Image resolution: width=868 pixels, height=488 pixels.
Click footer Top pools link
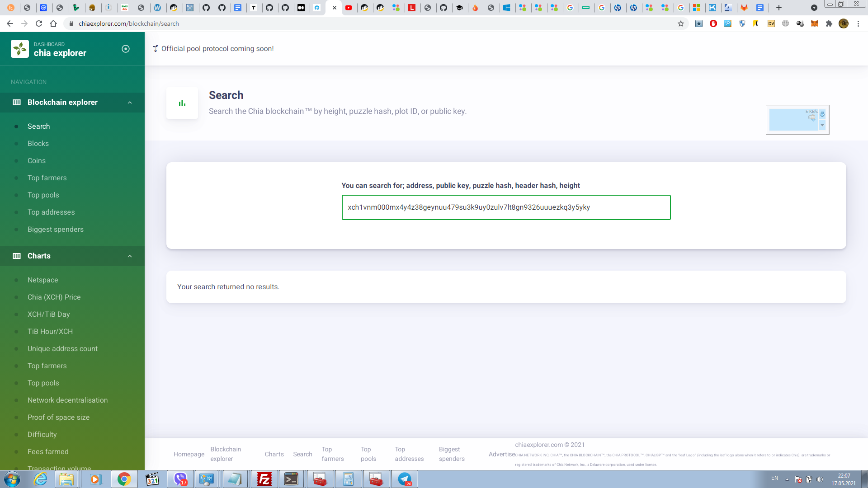coord(368,454)
